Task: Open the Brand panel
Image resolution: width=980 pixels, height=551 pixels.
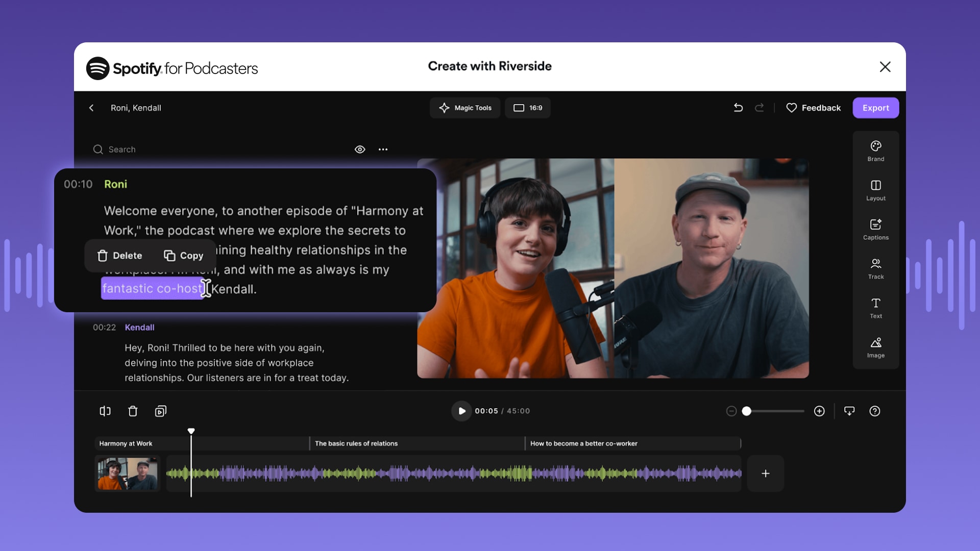Action: (x=875, y=151)
